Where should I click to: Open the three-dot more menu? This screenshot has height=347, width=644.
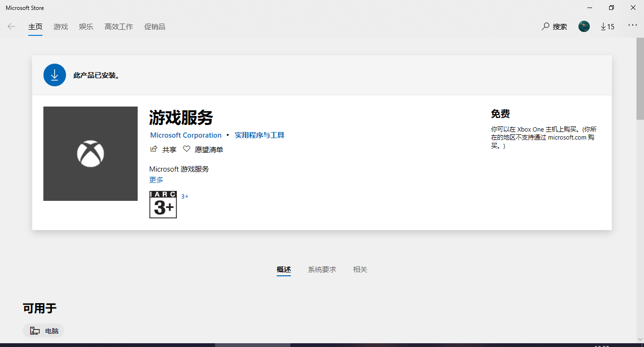coord(633,25)
